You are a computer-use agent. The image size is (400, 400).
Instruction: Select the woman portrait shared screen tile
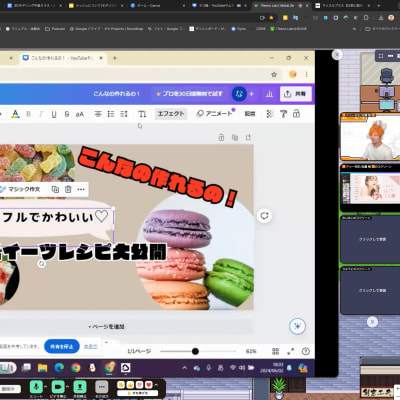(370, 187)
